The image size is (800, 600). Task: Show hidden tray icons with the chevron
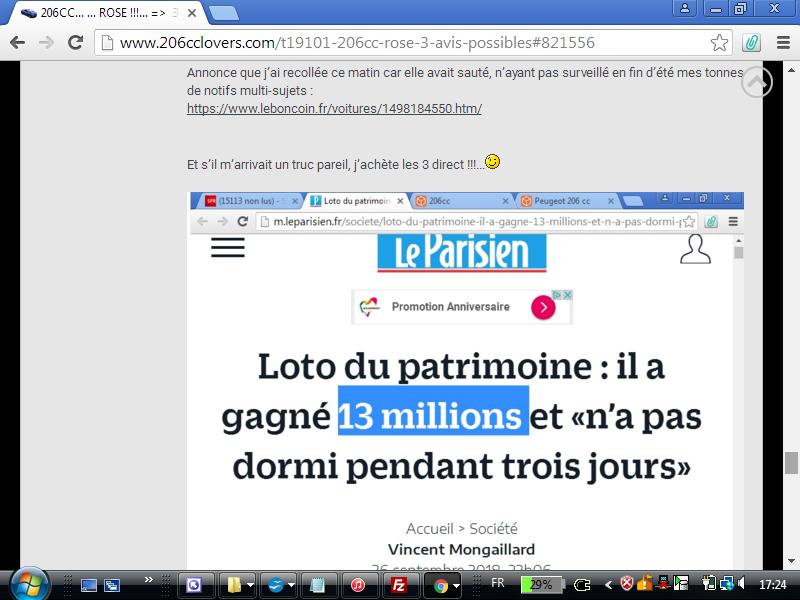(x=608, y=585)
